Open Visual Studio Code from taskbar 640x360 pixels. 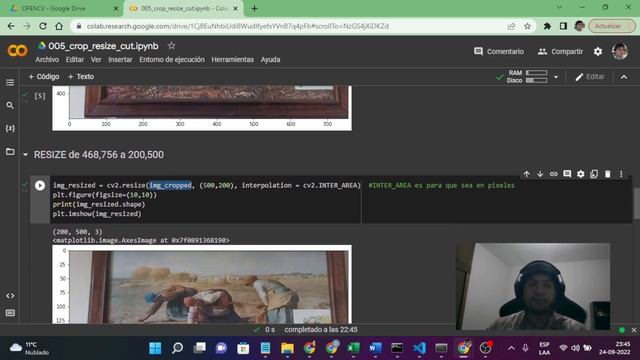point(419,348)
